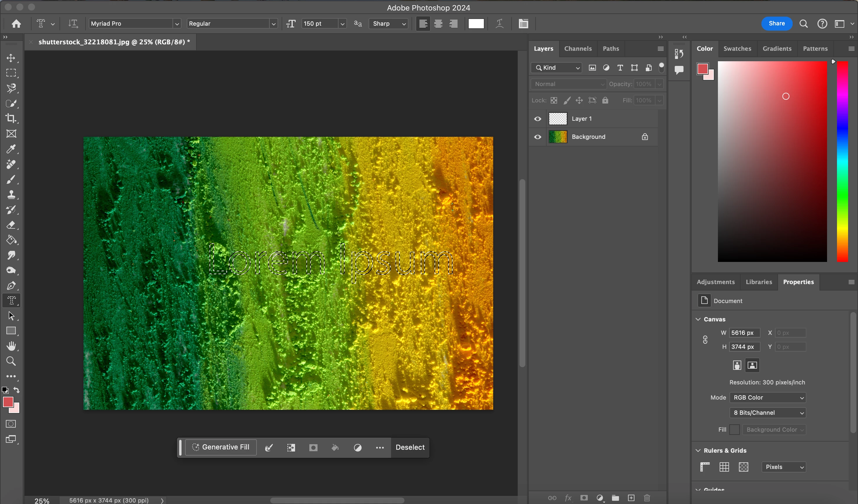Viewport: 858px width, 504px height.
Task: Click the white text color swatch
Action: tap(476, 24)
